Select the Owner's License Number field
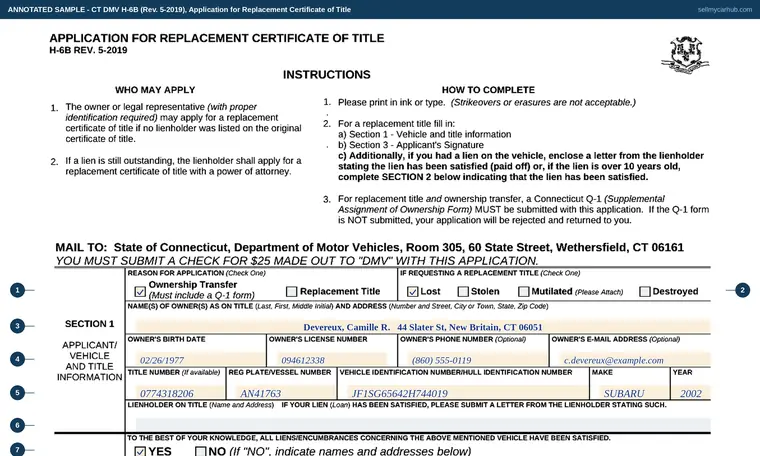The image size is (760, 456). tap(332, 360)
